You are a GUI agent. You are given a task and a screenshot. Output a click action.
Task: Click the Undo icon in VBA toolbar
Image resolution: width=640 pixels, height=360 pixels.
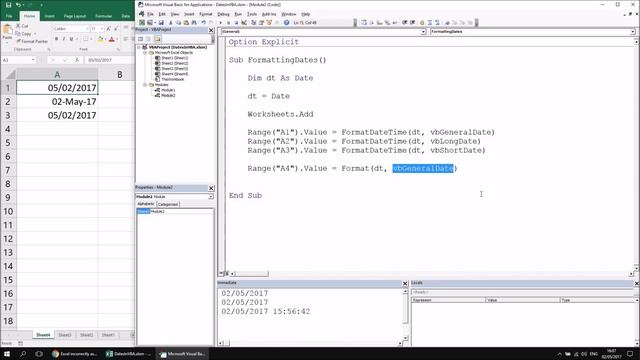[x=204, y=22]
